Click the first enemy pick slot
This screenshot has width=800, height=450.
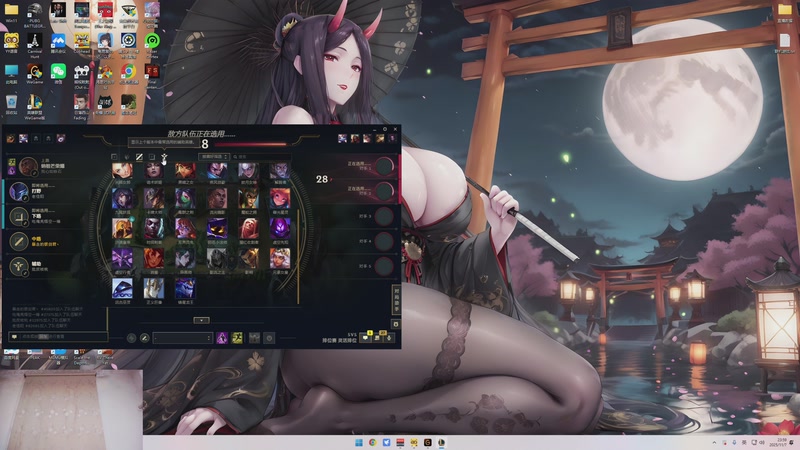[x=362, y=166]
